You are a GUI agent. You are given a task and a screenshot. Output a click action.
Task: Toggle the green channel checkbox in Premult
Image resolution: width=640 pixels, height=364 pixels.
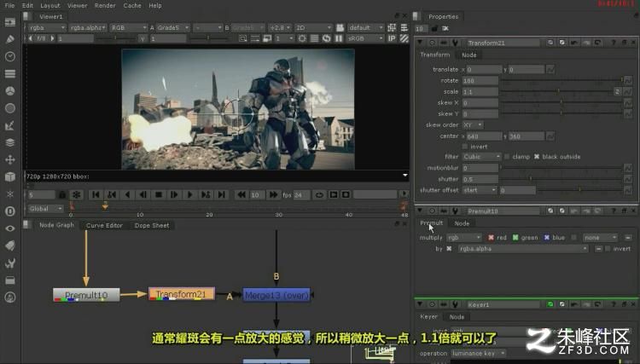[515, 237]
